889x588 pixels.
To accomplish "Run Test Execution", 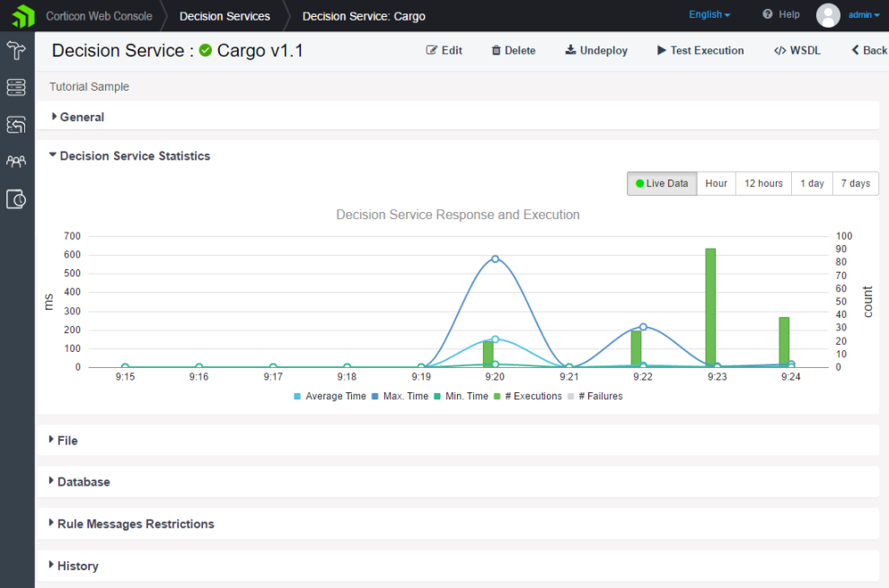I will click(x=700, y=50).
